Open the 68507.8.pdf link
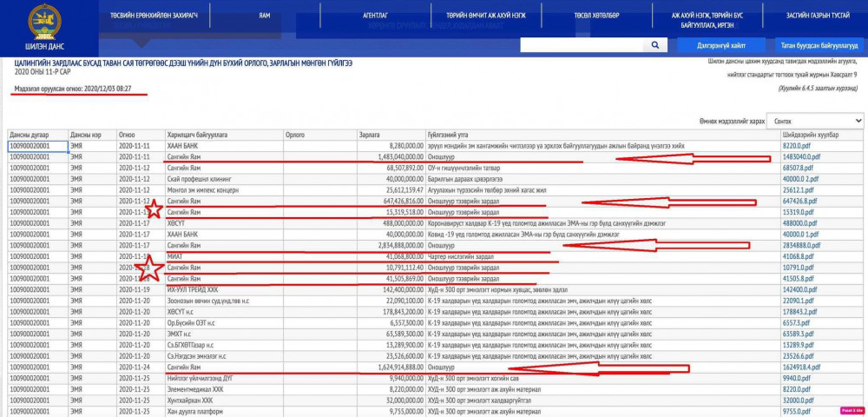This screenshot has height=417, width=868. point(797,168)
